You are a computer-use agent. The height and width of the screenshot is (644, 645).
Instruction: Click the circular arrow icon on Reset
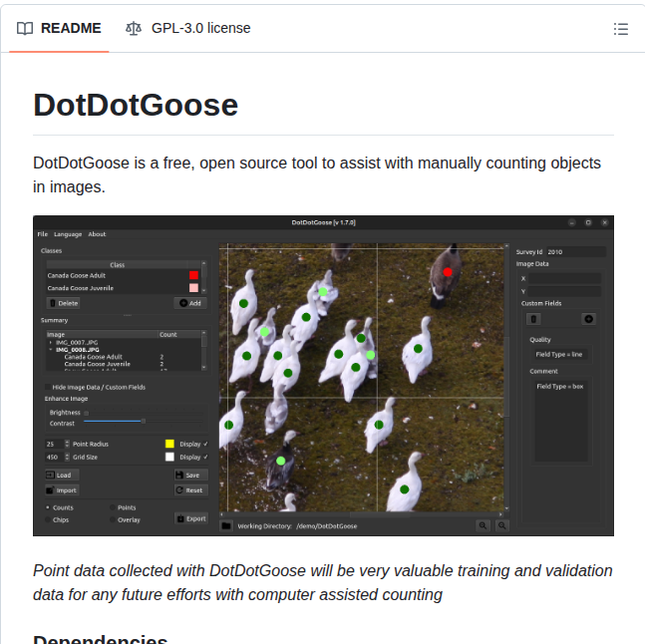(179, 490)
